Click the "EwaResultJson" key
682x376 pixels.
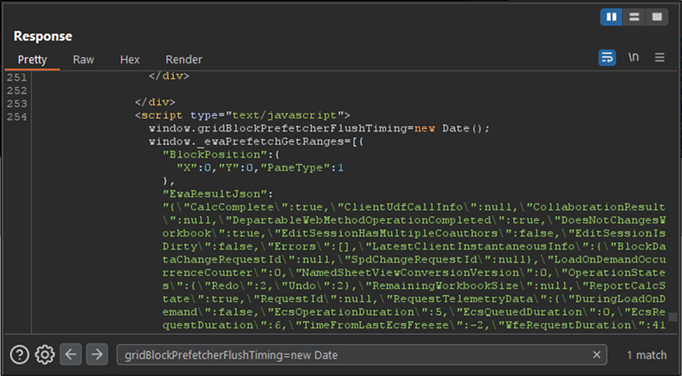(x=214, y=194)
